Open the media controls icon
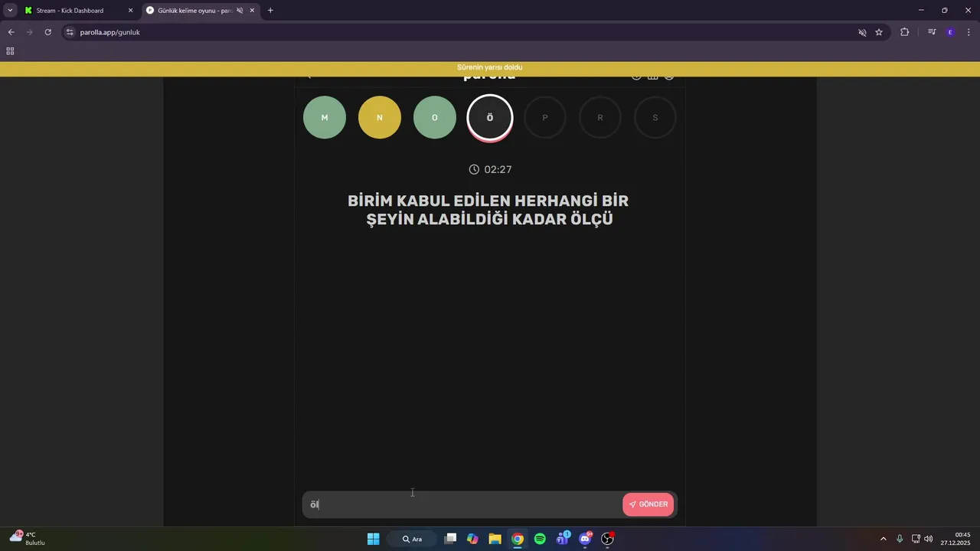Viewport: 980px width, 551px height. pyautogui.click(x=932, y=32)
